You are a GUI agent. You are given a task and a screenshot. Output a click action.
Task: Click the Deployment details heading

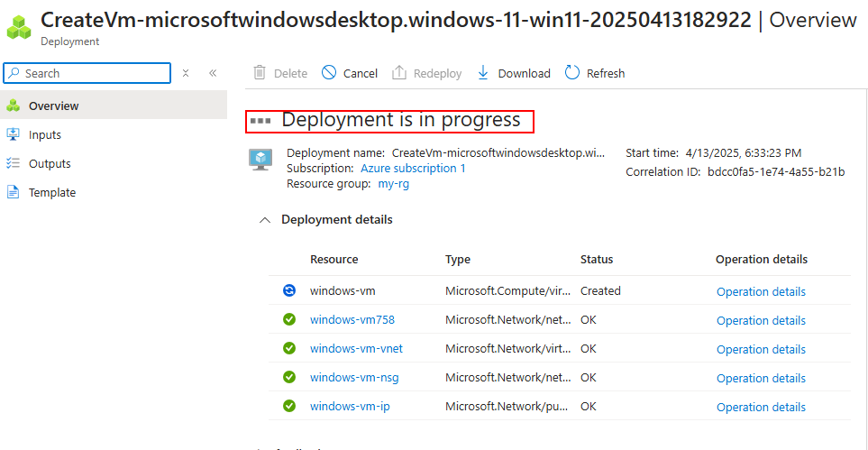tap(337, 219)
